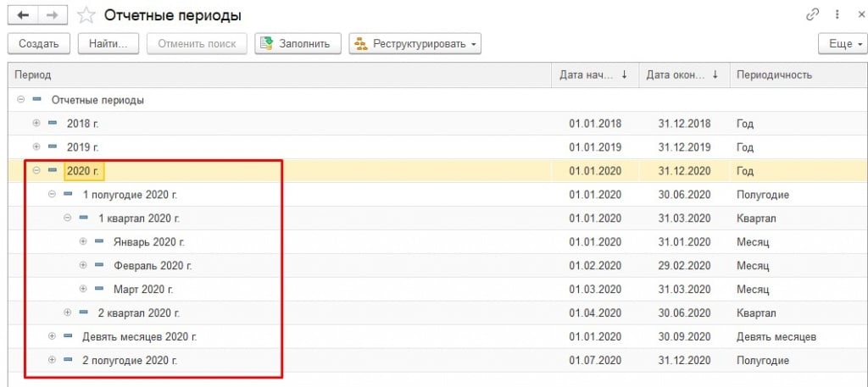
Task: Collapse the 2020 г. tree node
Action: [36, 171]
